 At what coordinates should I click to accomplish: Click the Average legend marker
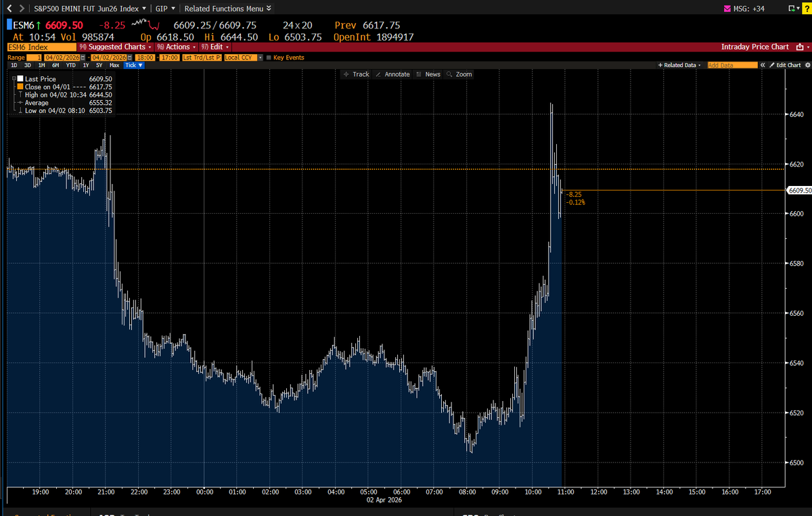(20, 103)
